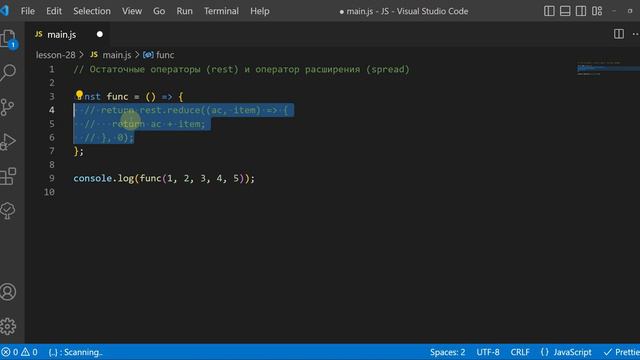
Task: Click lesson-28 breadcrumb
Action: click(x=56, y=55)
